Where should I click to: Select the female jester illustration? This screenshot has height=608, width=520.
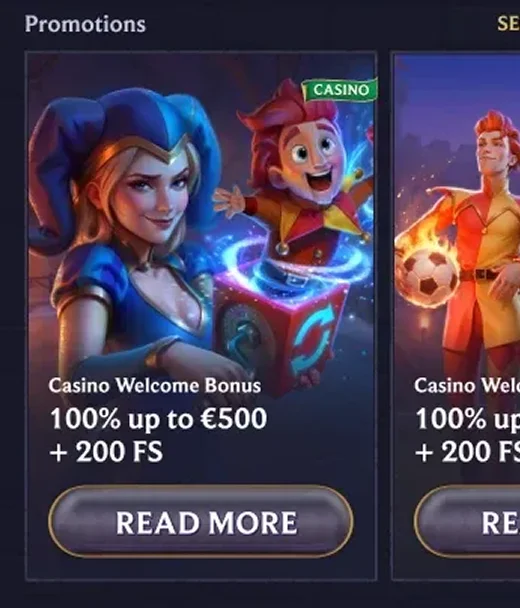point(124,233)
